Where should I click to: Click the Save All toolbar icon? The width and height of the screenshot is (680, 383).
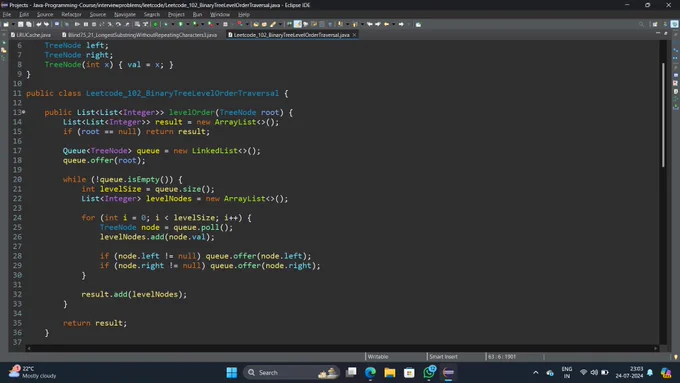(x=29, y=24)
